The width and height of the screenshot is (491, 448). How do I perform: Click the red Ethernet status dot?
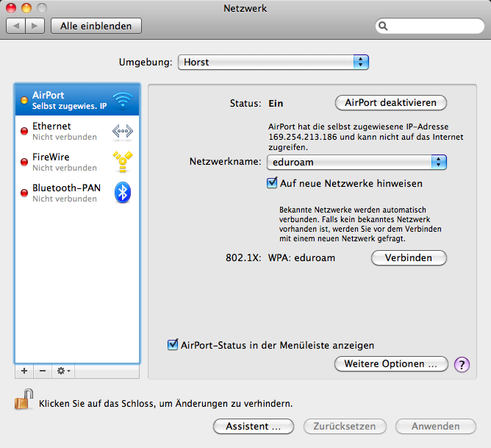coord(24,131)
